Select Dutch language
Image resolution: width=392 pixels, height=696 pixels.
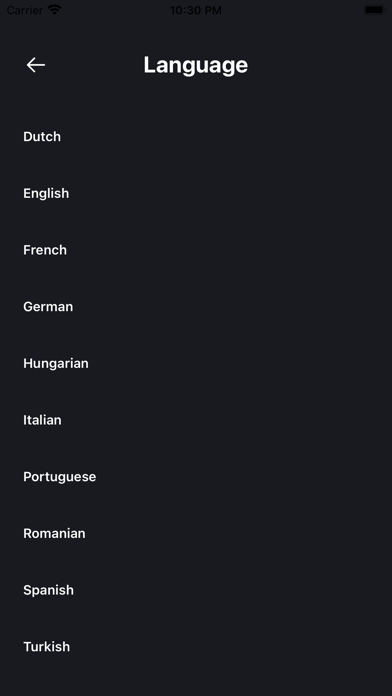(42, 137)
